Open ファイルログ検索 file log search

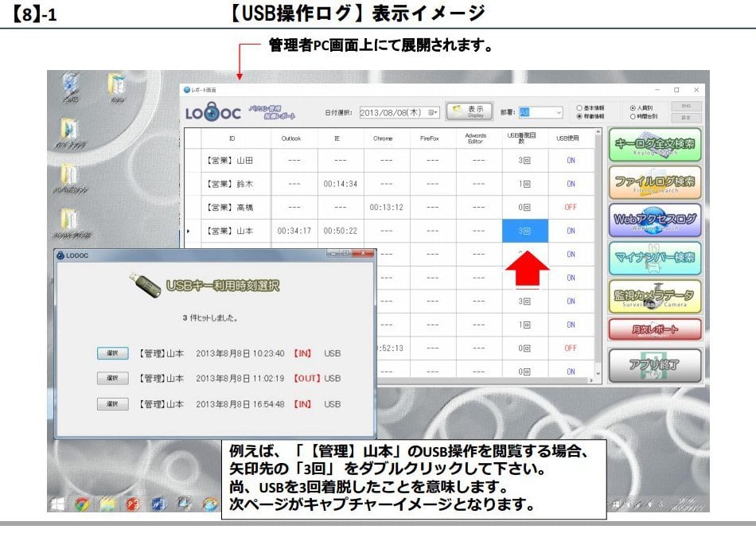point(654,181)
